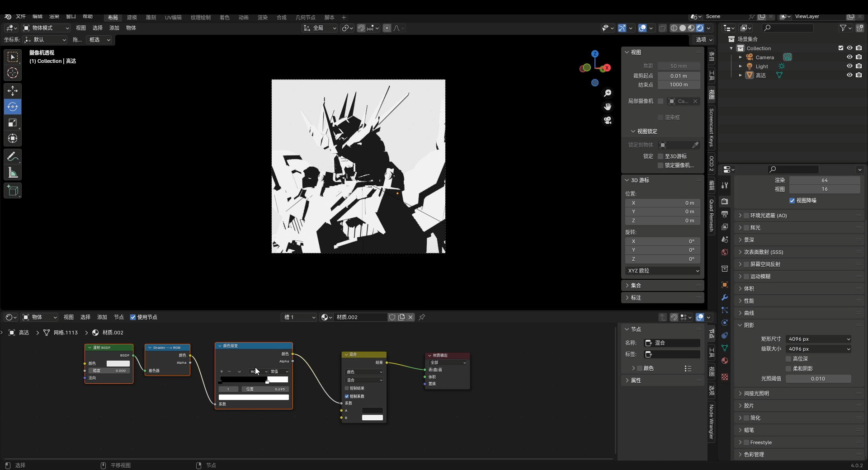Switch to the 建模 workspace tab
This screenshot has height=470, width=868.
[x=132, y=18]
